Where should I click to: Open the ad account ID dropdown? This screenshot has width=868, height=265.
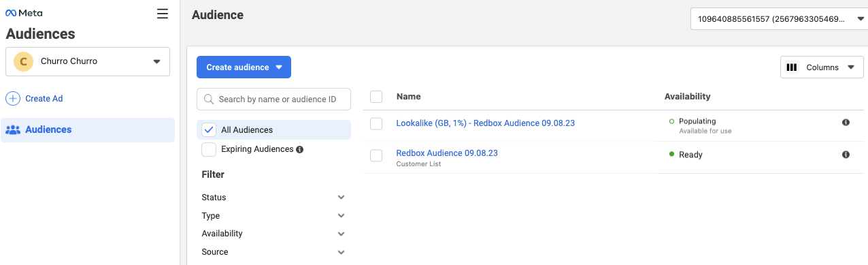click(779, 19)
